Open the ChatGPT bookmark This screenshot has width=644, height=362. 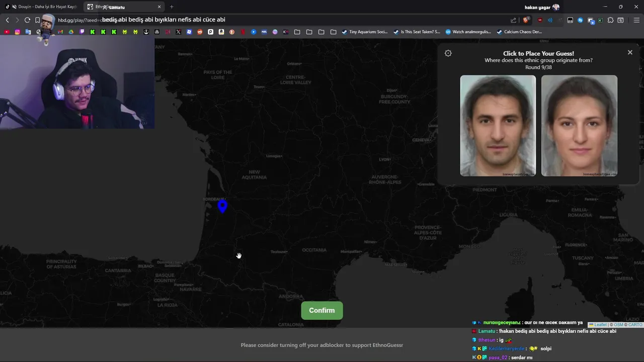[x=157, y=32]
